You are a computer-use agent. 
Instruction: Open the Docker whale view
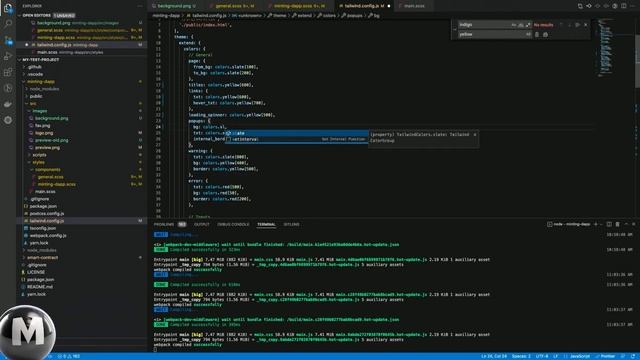(8, 104)
